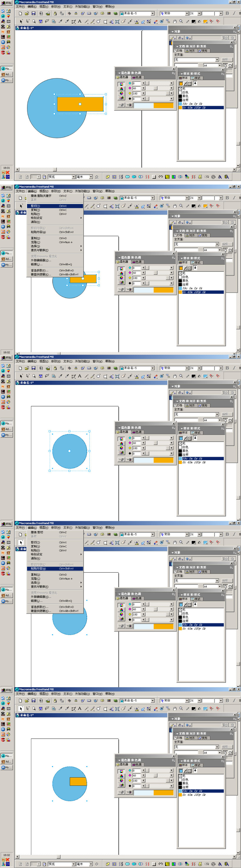Switch to the 对齐 tab in the first screenshot
This screenshot has height=868, width=241.
point(190,51)
